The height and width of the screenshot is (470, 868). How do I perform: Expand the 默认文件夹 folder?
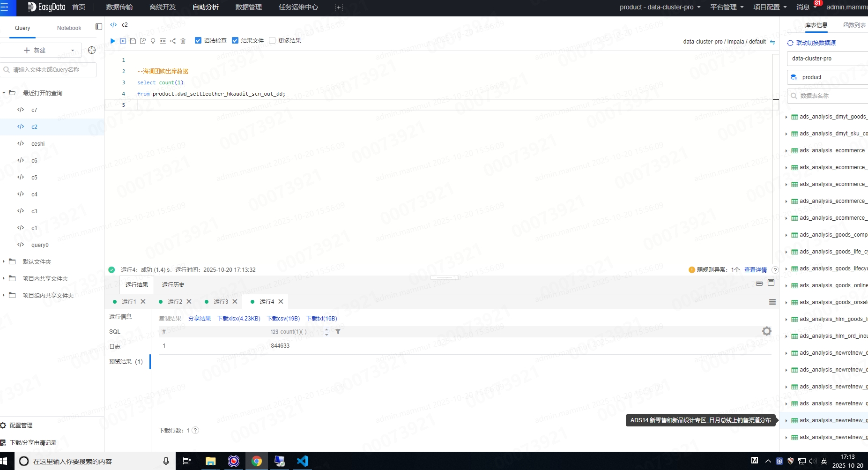click(x=4, y=261)
